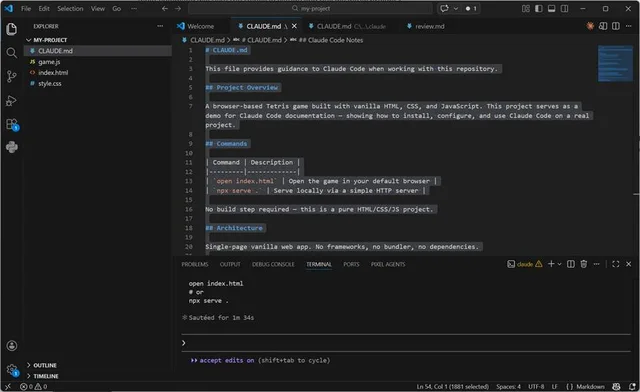The width and height of the screenshot is (640, 392).
Task: Click the claude terminal shell icon
Action: point(511,264)
